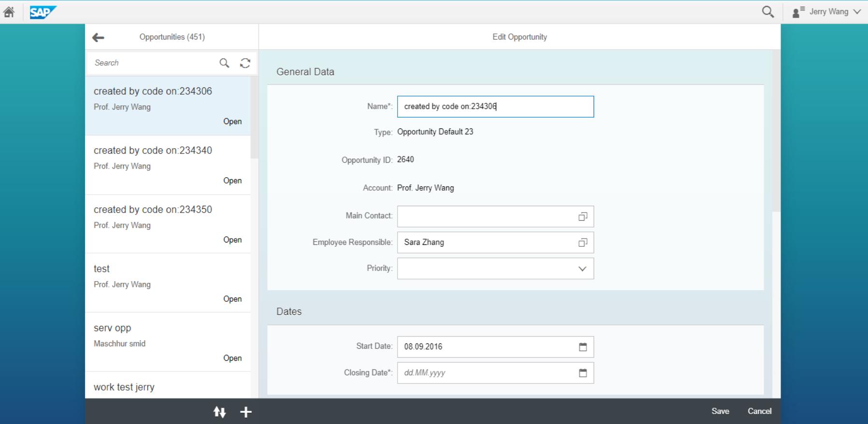Viewport: 868px width, 424px height.
Task: Open value help for Main Contact
Action: click(x=583, y=217)
